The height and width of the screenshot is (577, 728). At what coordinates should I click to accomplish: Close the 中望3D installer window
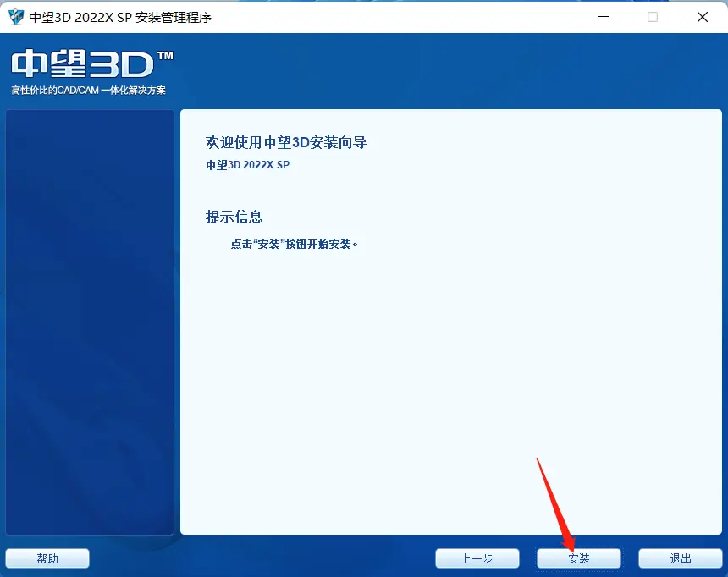tap(703, 17)
